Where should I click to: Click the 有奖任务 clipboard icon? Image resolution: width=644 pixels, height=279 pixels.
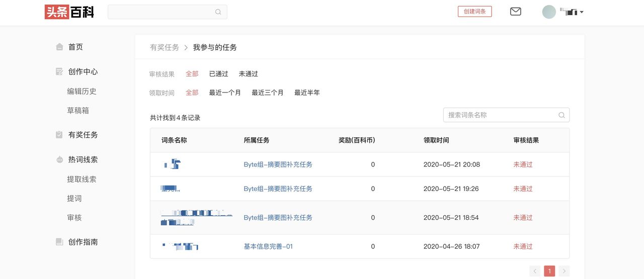59,135
